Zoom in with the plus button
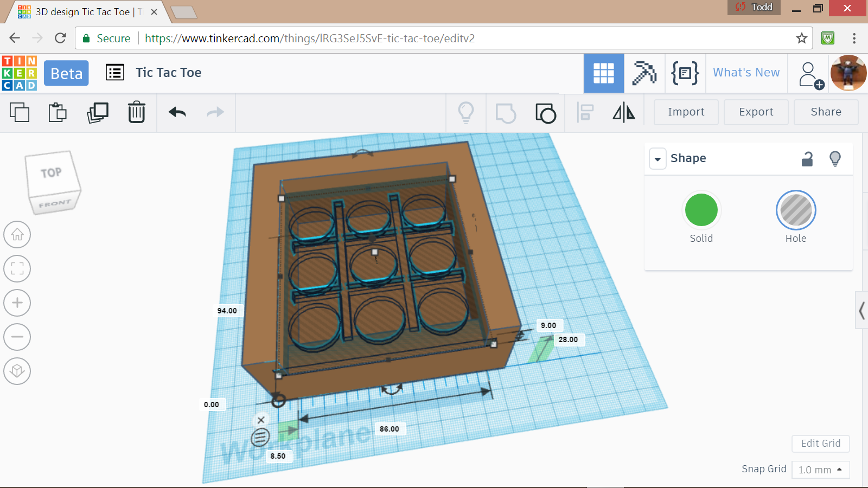 coord(17,303)
